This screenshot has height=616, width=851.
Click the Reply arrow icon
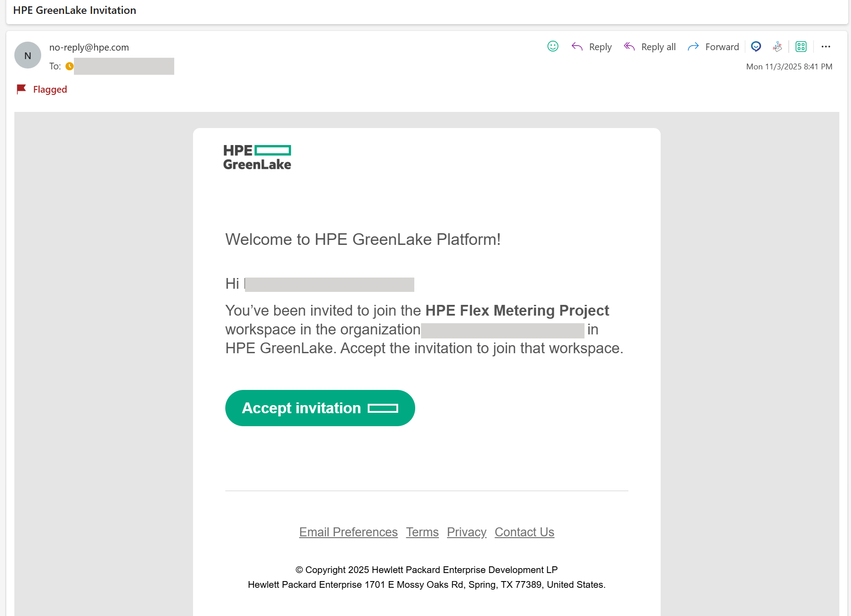pyautogui.click(x=577, y=47)
